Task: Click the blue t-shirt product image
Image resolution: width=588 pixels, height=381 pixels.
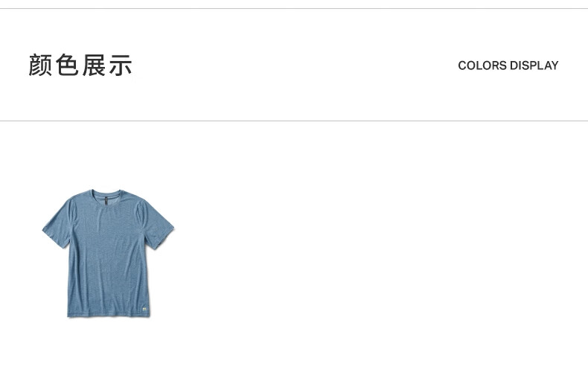Action: pos(108,253)
